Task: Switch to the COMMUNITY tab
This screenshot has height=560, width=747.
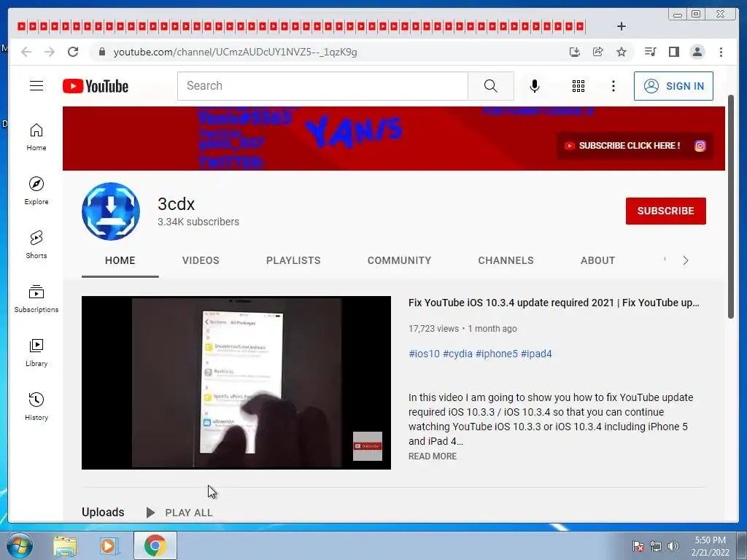Action: (x=399, y=260)
